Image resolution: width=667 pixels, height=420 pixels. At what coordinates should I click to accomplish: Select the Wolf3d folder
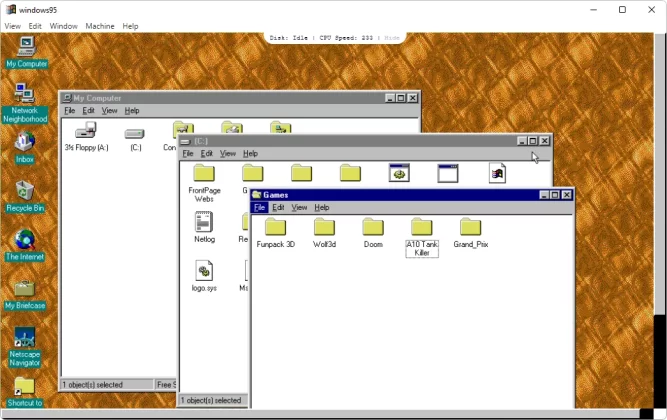point(324,233)
